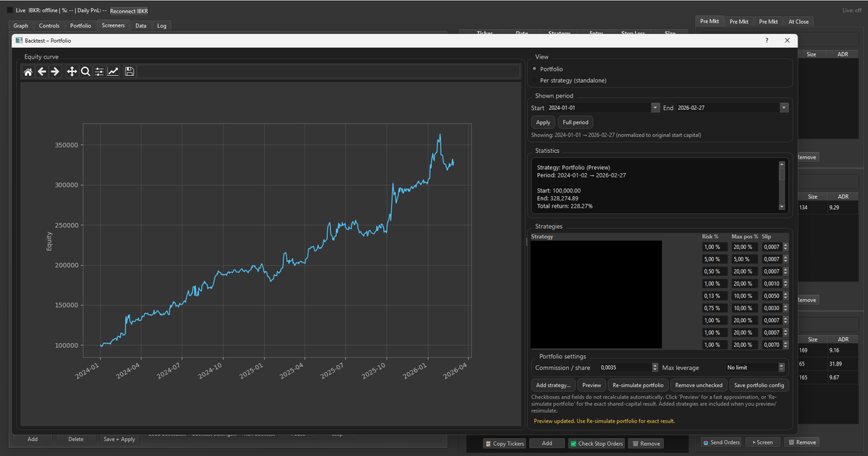Click the axes curve editor icon

pyautogui.click(x=114, y=71)
